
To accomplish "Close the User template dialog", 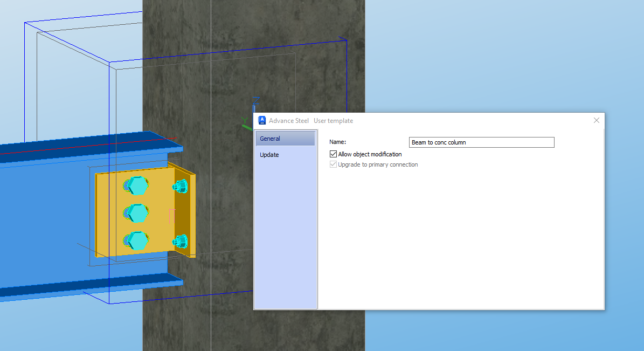I will [x=596, y=120].
